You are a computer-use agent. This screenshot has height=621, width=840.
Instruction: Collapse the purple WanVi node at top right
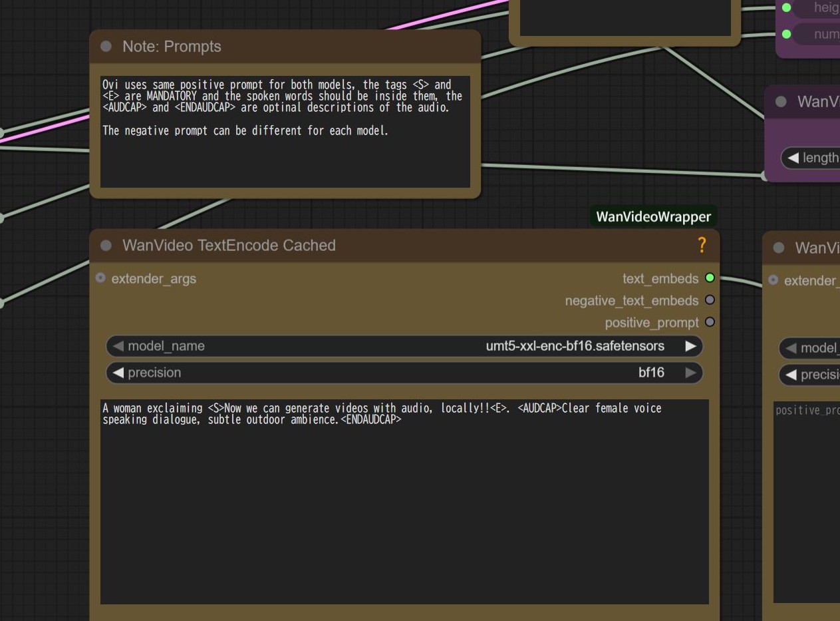click(781, 102)
